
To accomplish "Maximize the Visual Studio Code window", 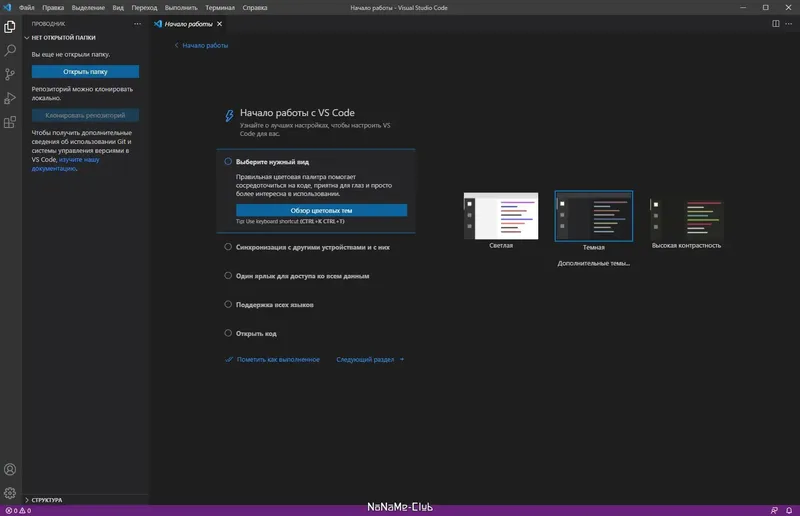I will pyautogui.click(x=766, y=8).
